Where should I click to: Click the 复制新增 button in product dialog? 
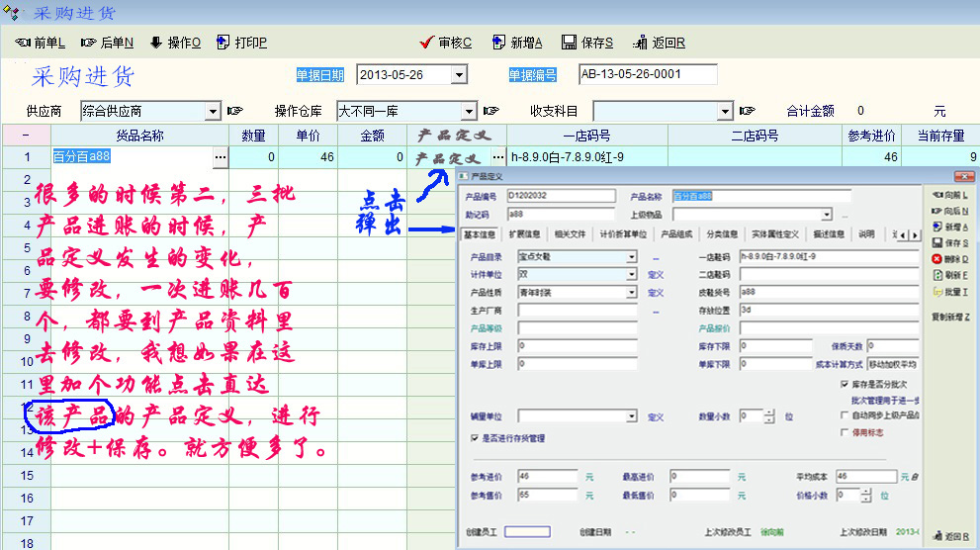click(x=950, y=317)
